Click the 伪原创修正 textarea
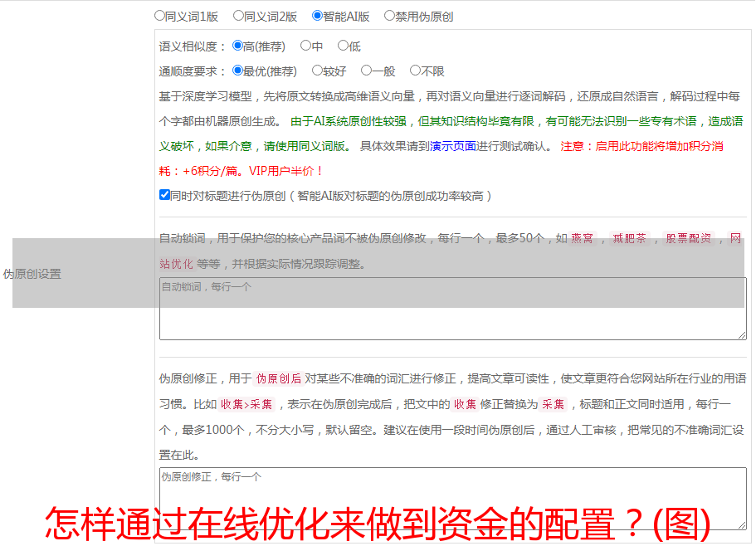Screen dimensions: 756x546 coord(453,499)
